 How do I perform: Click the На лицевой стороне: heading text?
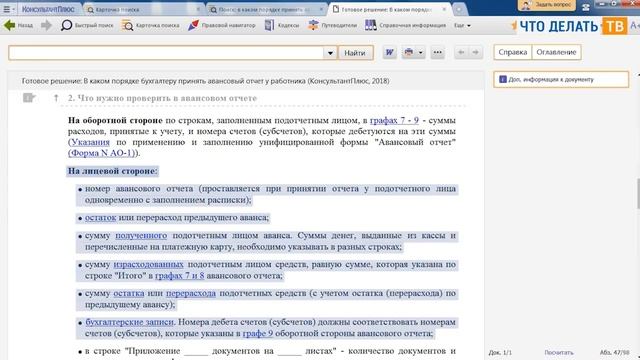(x=113, y=171)
